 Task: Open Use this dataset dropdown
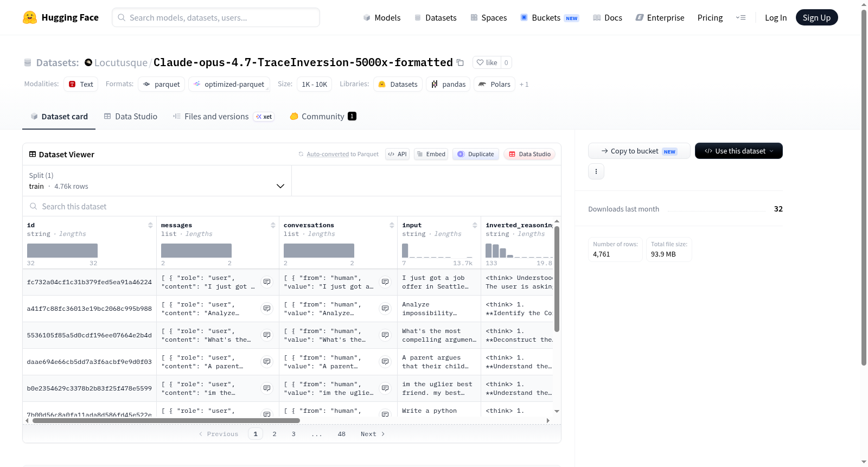click(x=739, y=151)
